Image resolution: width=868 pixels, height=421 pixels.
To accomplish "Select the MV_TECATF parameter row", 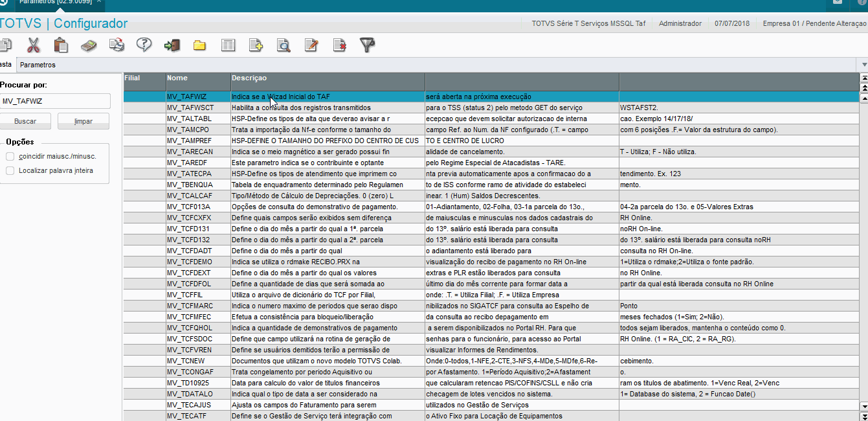I will click(491, 416).
